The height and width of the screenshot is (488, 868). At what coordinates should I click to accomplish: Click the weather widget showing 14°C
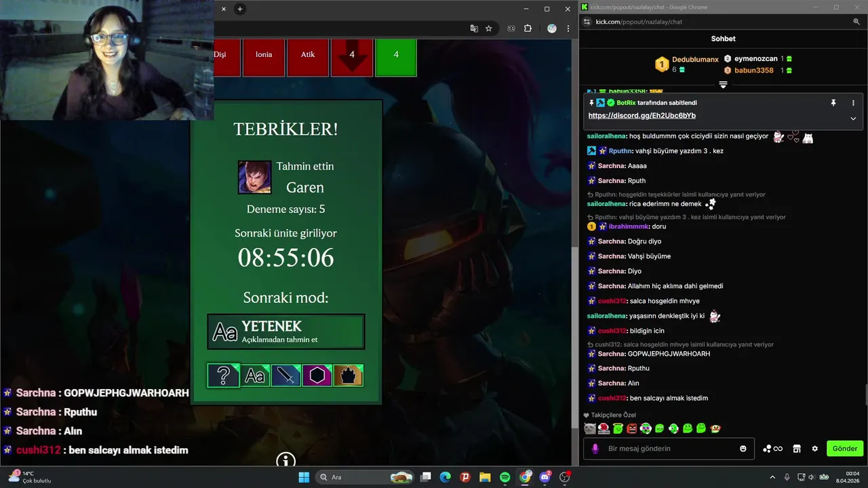pos(30,477)
